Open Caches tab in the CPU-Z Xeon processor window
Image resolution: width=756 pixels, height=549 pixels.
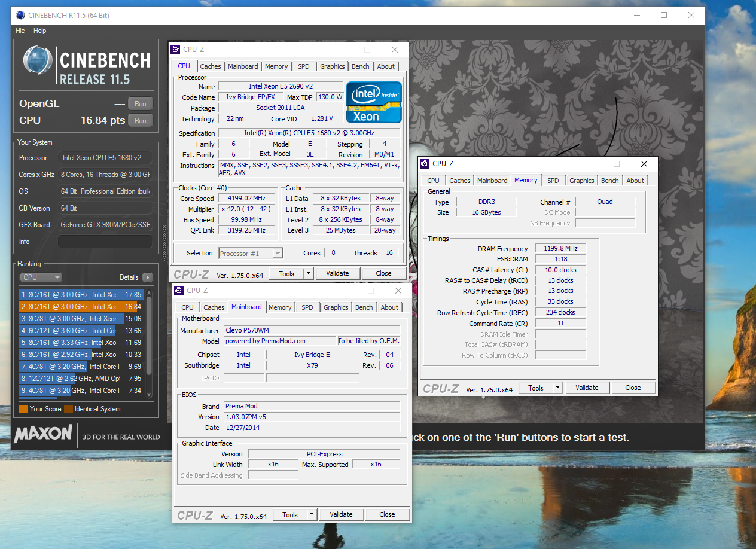click(211, 66)
